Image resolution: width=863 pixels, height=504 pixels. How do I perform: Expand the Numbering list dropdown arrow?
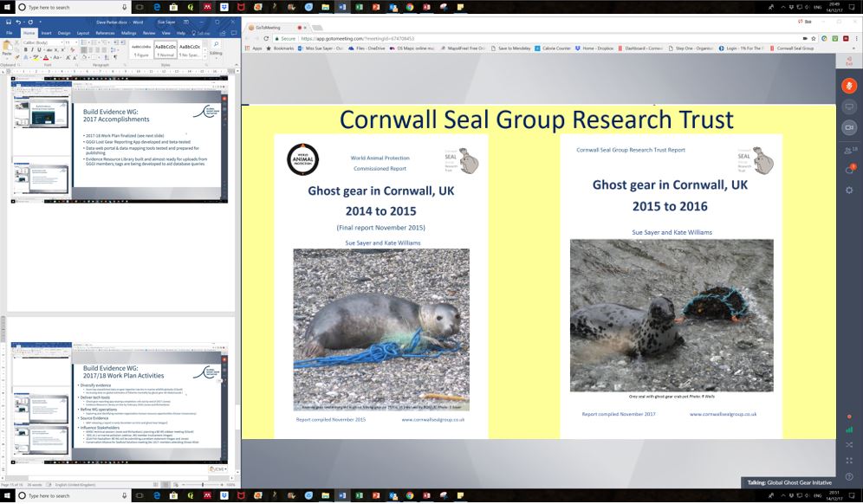[99, 43]
